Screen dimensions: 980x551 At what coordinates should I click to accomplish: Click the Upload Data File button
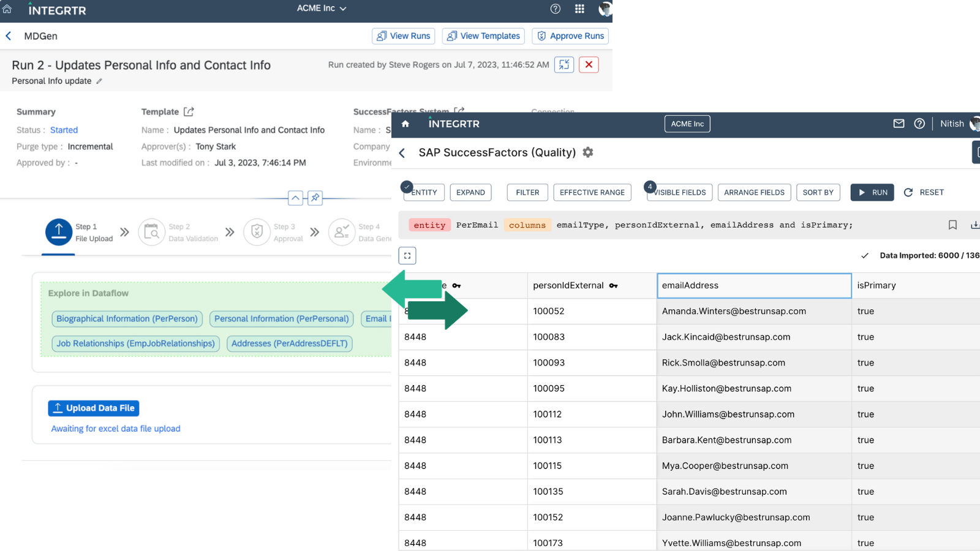click(x=94, y=408)
